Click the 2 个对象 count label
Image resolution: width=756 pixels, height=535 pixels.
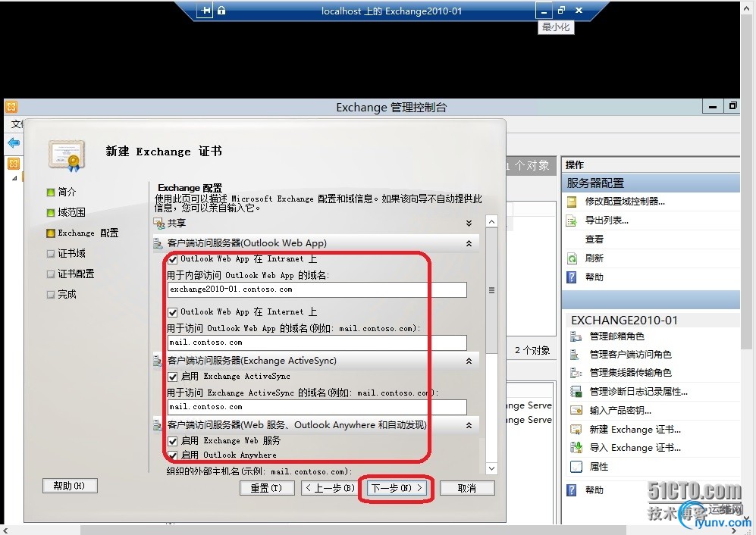532,350
